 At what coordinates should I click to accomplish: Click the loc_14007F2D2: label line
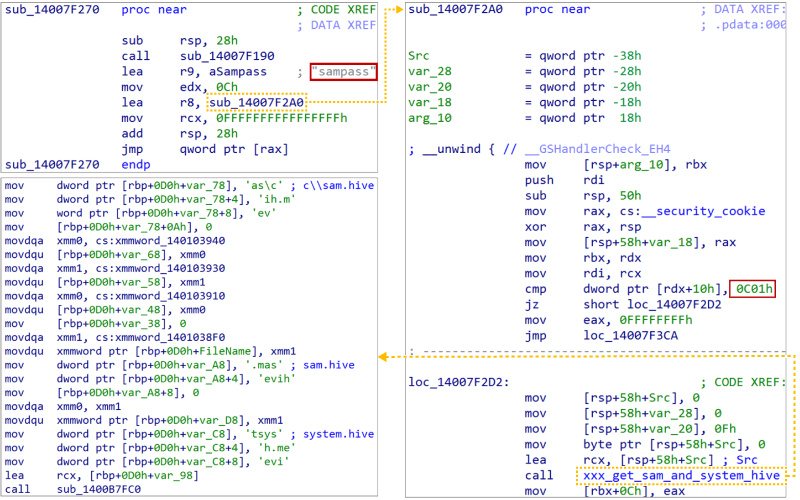click(459, 382)
